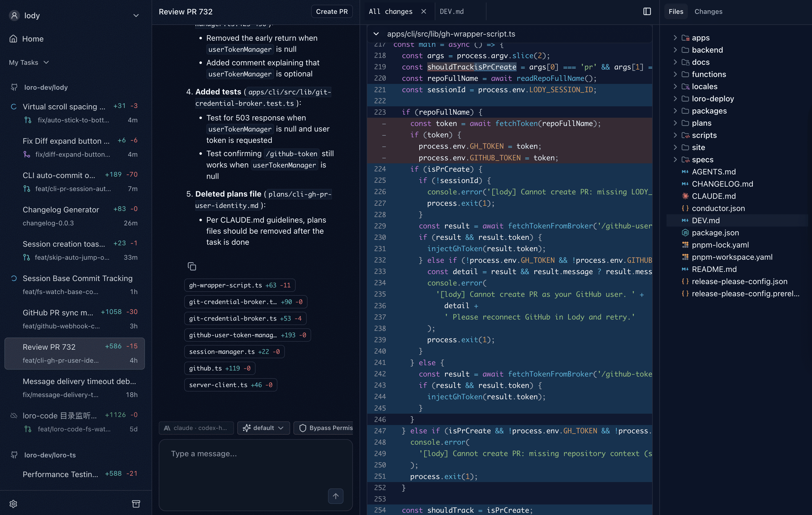Open the github.ts changed file chip

pos(220,368)
